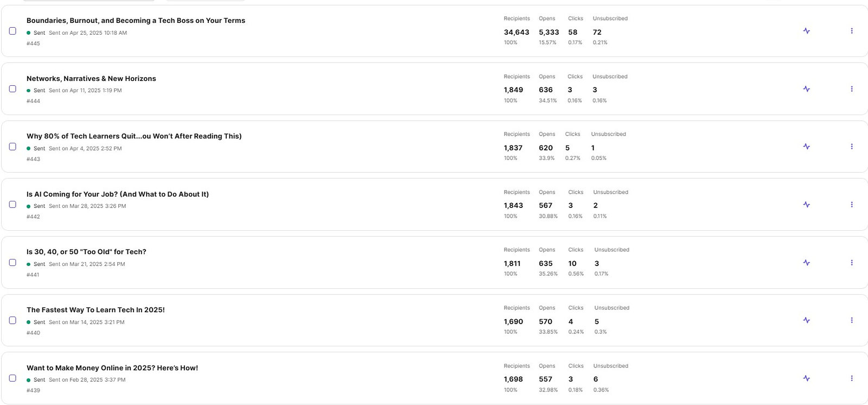This screenshot has height=405, width=868.
Task: Tick checkbox for Networks, Narratives & New Horizons
Action: (x=12, y=89)
